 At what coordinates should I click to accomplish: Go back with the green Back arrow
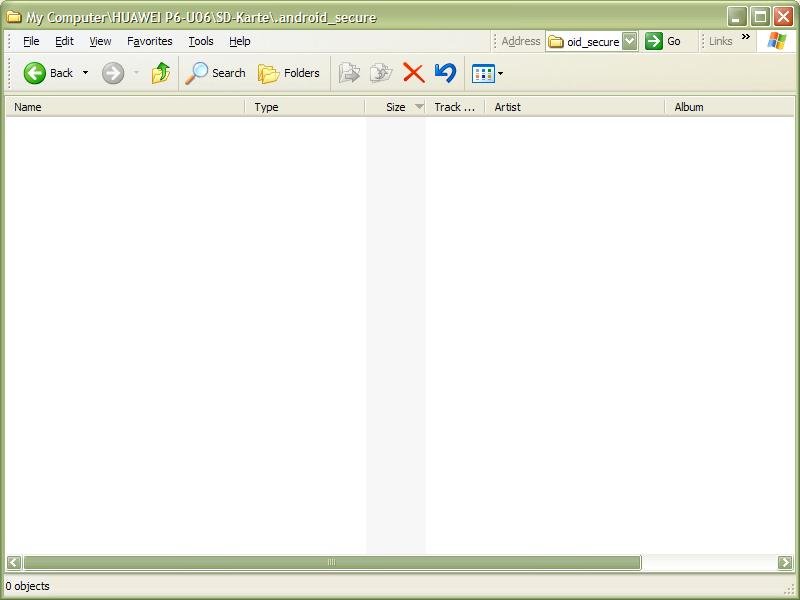[48, 73]
